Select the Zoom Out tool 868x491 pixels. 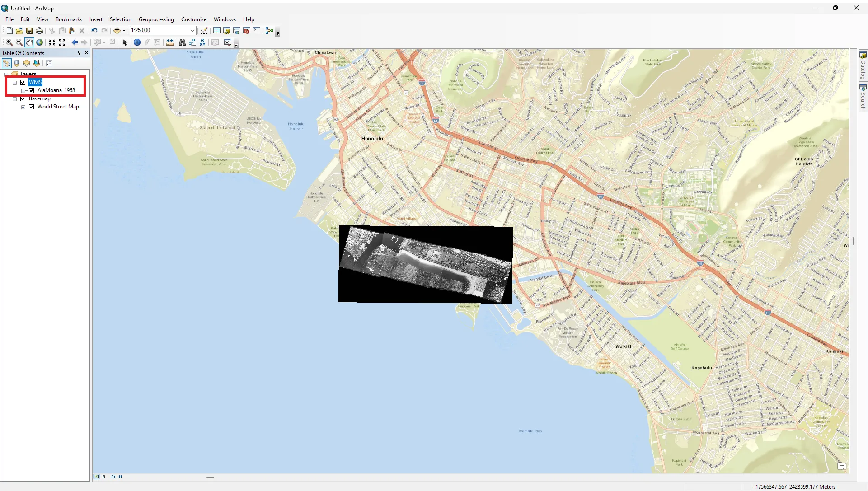point(19,42)
